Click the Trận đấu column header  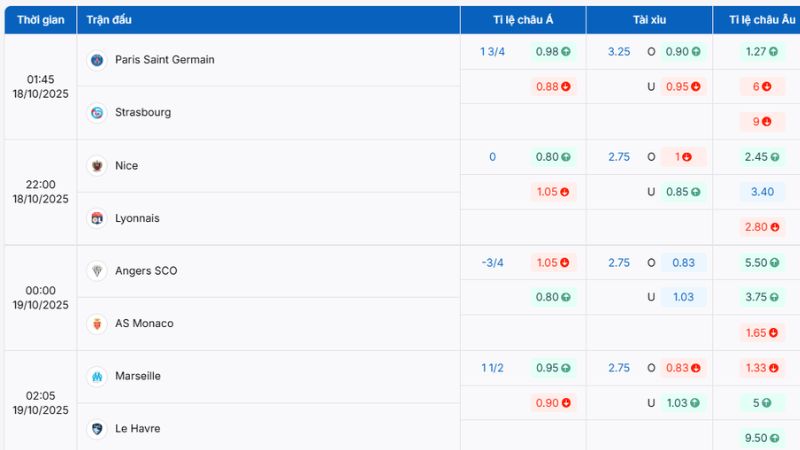tap(109, 20)
